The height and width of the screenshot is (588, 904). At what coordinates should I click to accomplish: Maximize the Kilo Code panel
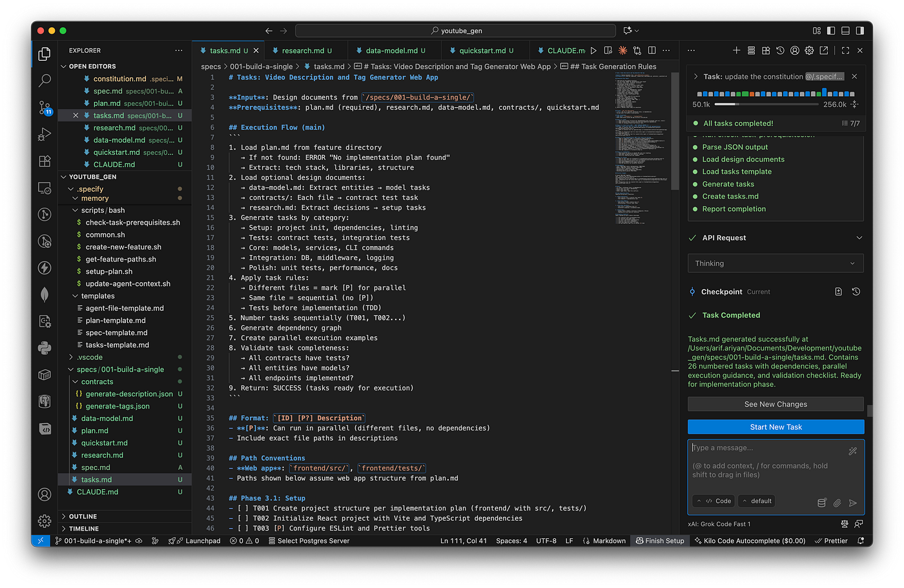coord(845,50)
